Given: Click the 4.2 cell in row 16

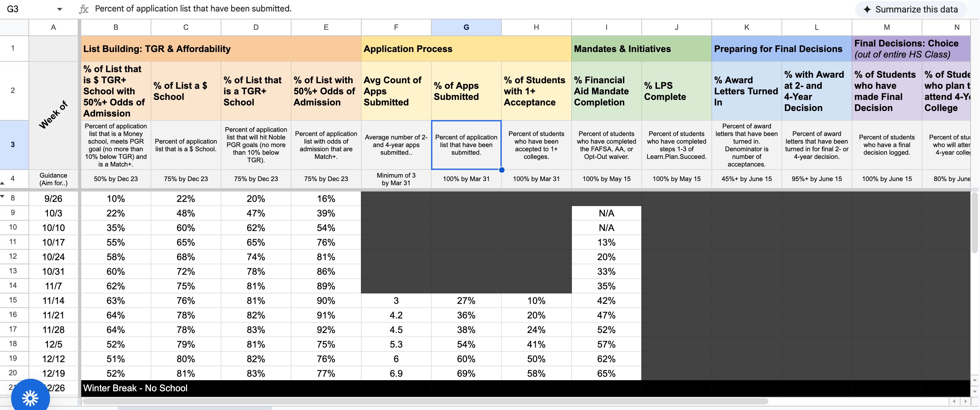Looking at the screenshot, I should (x=396, y=315).
